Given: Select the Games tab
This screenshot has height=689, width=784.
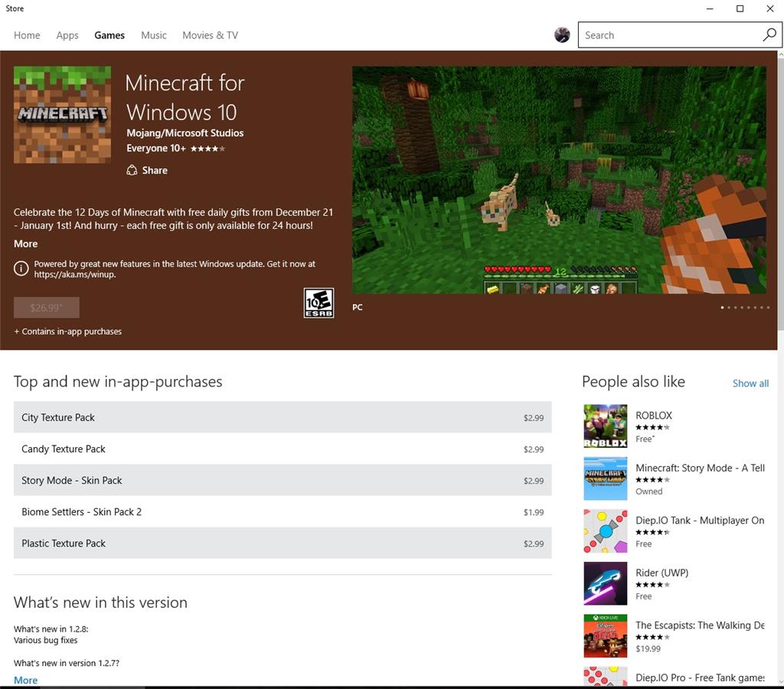Looking at the screenshot, I should coord(109,35).
